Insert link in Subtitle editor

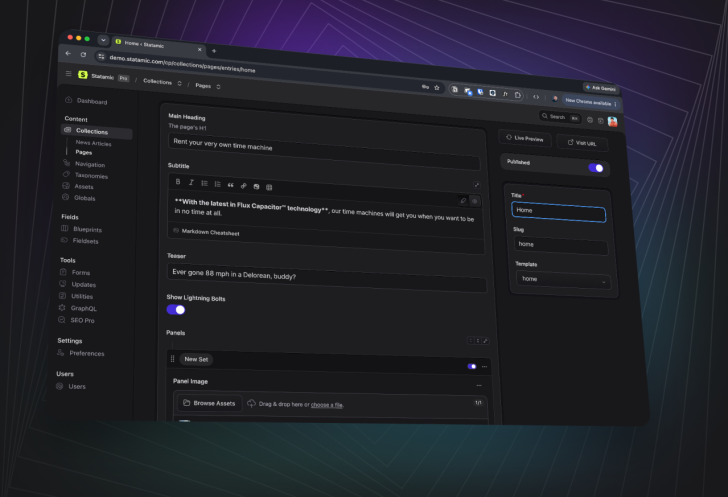243,186
